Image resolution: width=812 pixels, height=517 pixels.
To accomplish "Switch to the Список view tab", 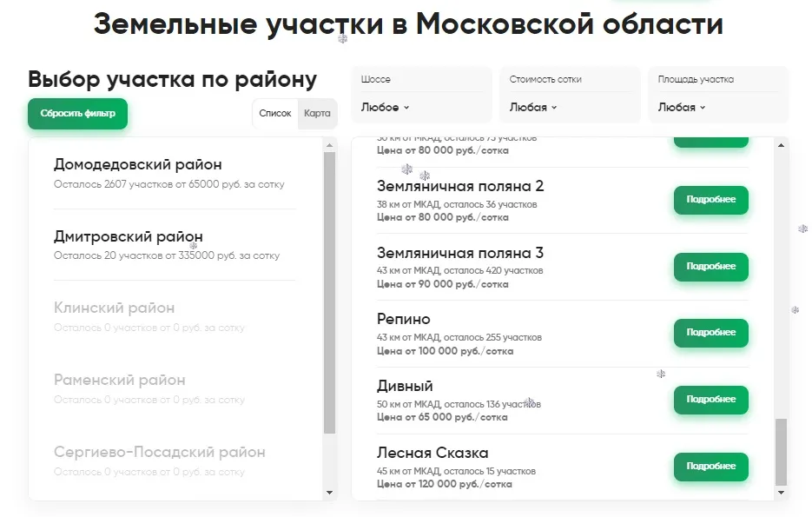I will coord(275,114).
